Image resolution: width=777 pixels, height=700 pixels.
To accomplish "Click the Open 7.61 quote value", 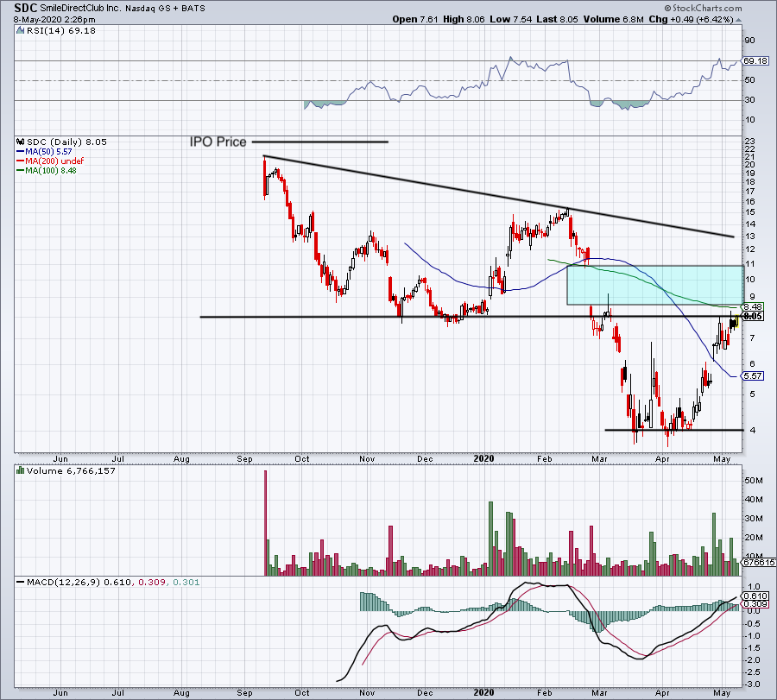I will [415, 19].
